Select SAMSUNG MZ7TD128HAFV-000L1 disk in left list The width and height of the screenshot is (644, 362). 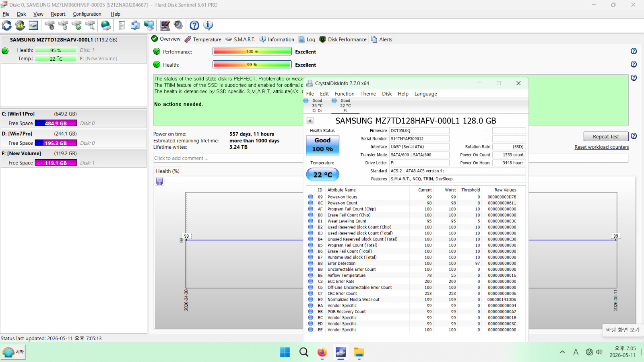pos(74,49)
